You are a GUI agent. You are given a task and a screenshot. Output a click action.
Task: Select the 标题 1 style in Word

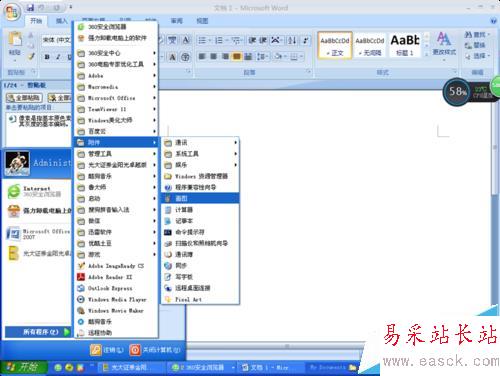tap(405, 46)
